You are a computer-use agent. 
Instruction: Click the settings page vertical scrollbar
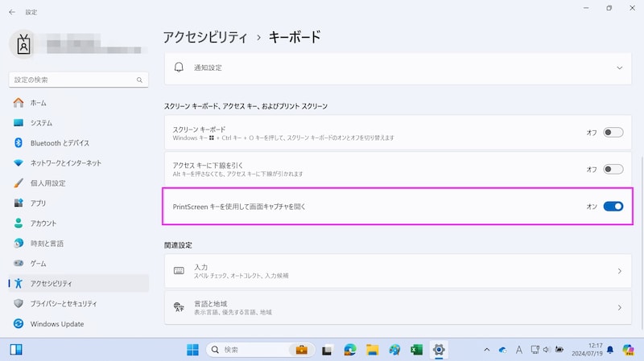coord(642,242)
